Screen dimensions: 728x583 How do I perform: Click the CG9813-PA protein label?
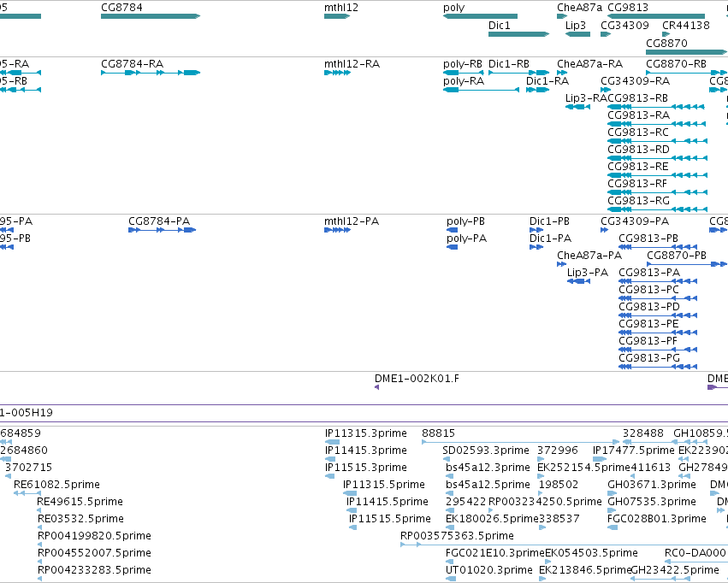point(649,273)
